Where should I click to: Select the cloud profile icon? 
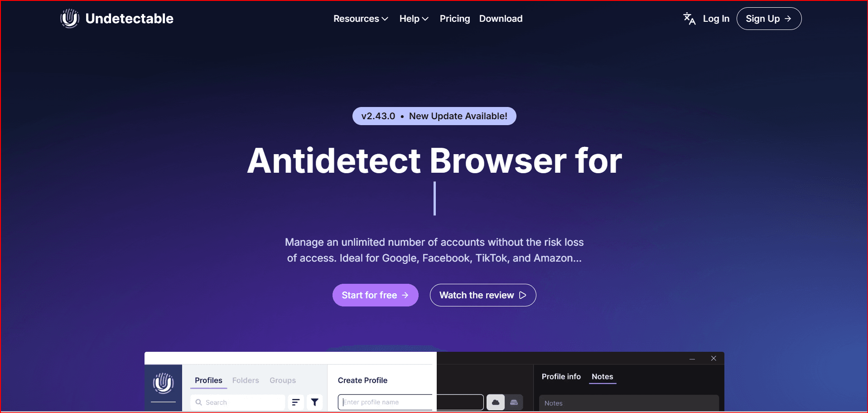coord(496,402)
